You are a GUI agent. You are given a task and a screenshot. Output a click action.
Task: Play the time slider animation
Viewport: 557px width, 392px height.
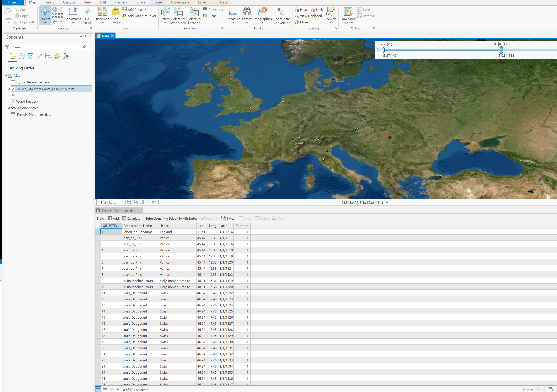500,44
